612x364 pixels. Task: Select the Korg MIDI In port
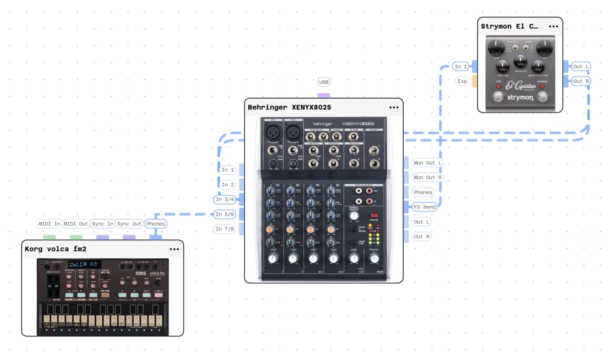pos(49,224)
